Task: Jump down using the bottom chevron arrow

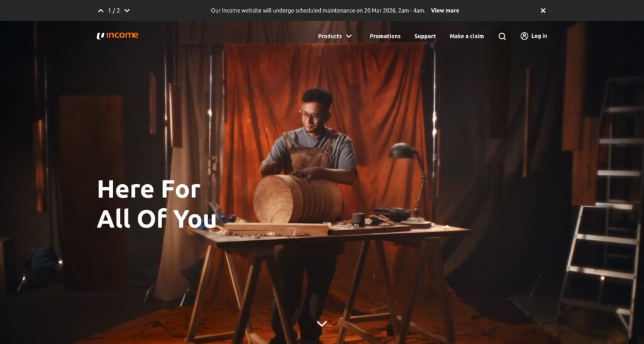Action: (322, 323)
